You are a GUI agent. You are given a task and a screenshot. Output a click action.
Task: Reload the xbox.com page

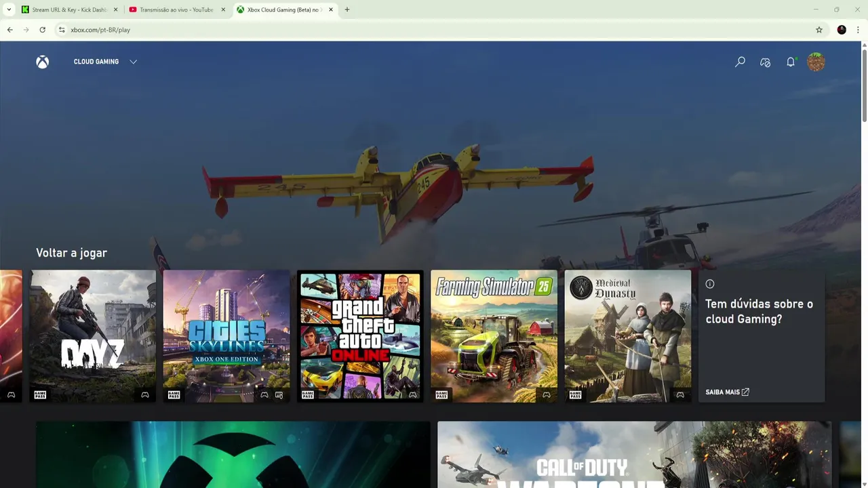(42, 30)
